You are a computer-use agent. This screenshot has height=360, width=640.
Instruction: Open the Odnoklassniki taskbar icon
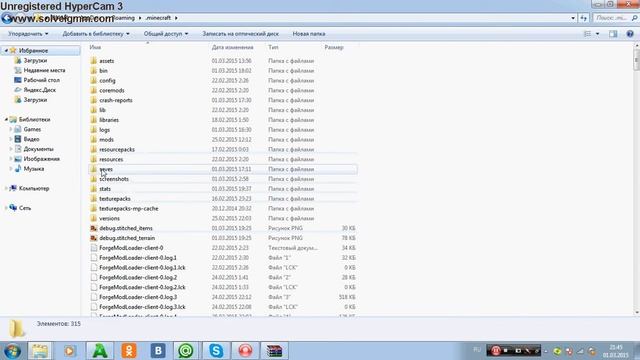tap(129, 351)
